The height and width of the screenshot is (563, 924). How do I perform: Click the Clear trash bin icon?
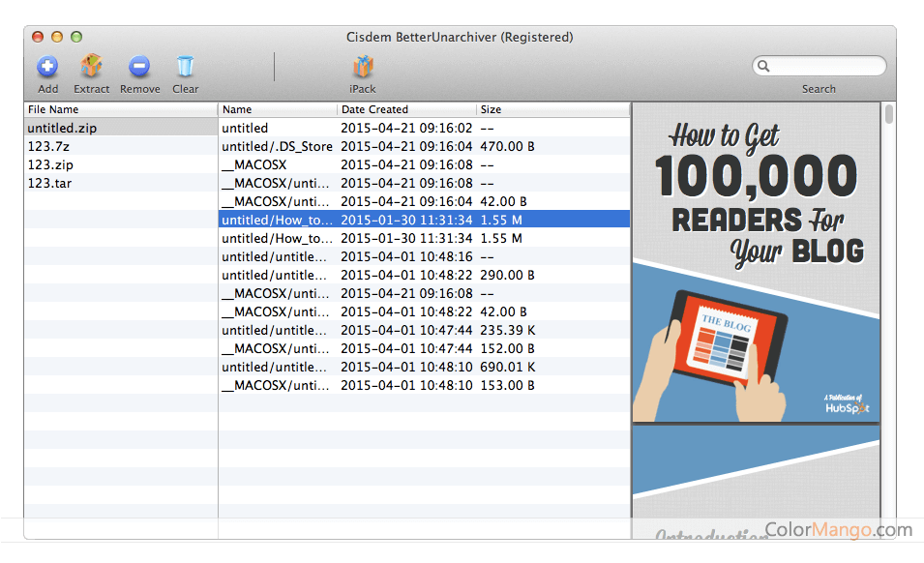pyautogui.click(x=185, y=67)
